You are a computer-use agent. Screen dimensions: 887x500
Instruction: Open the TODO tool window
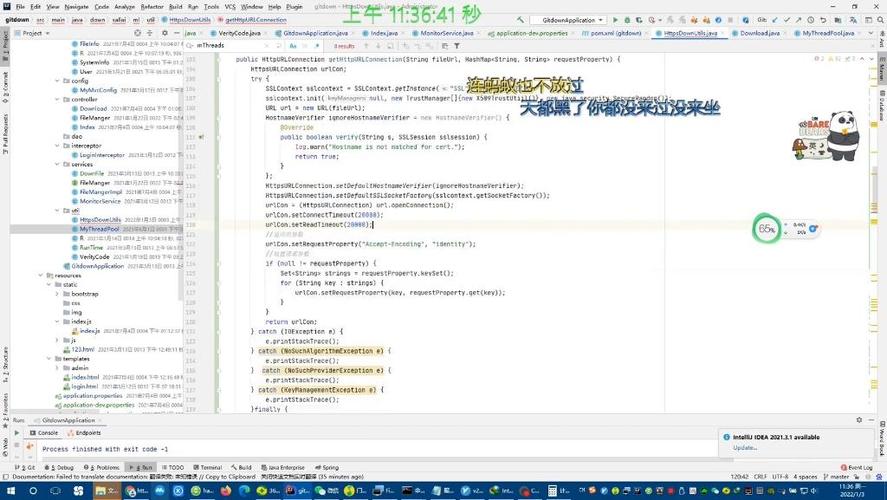pyautogui.click(x=173, y=468)
